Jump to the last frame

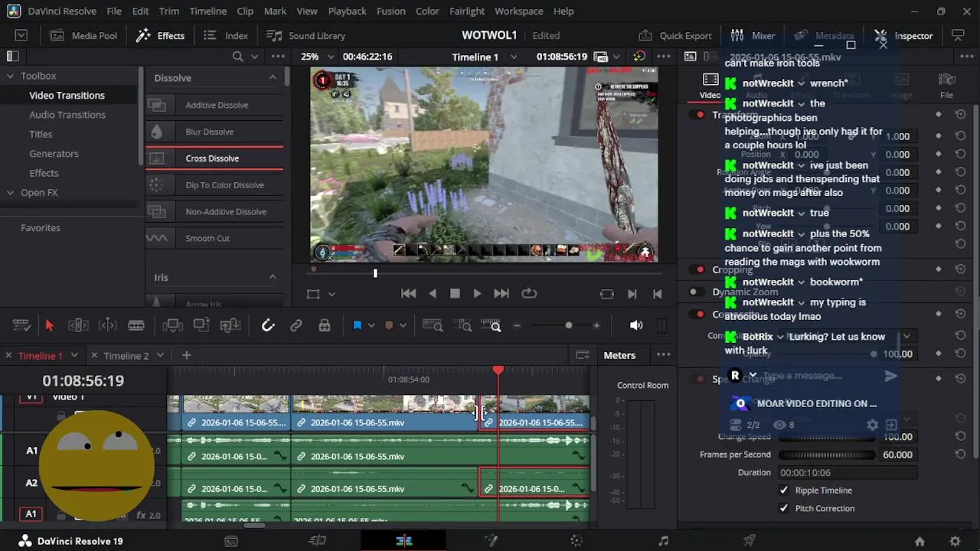(501, 293)
